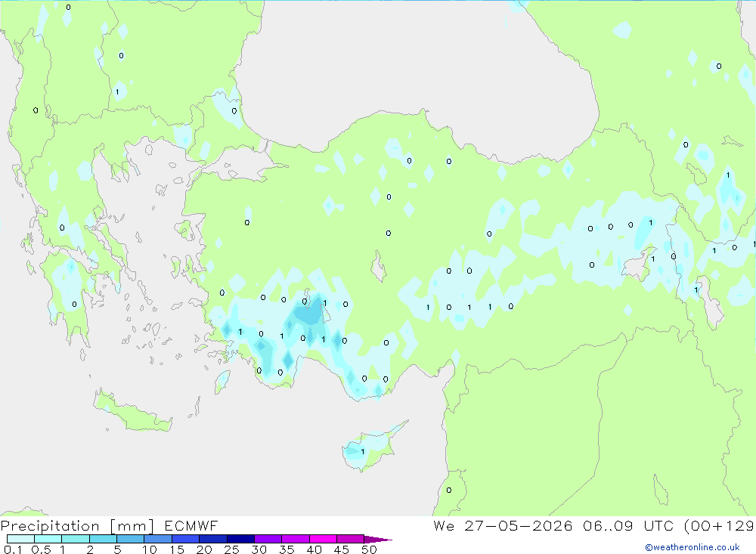The height and width of the screenshot is (554, 756).
Task: Click the legend arrow tip beyond 50
Action: tap(379, 539)
